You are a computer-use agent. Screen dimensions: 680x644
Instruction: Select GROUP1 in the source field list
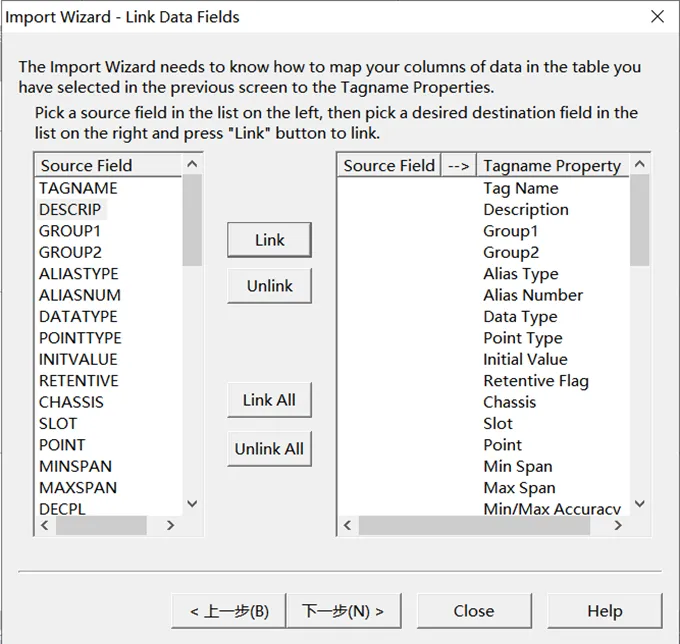(70, 231)
